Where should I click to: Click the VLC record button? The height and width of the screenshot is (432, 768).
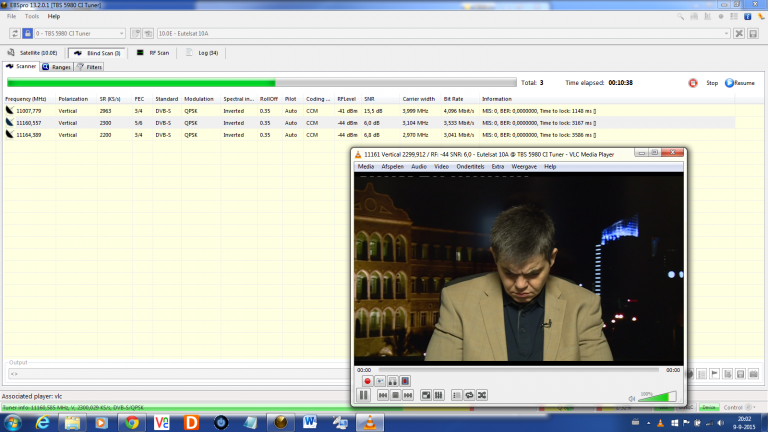pyautogui.click(x=367, y=381)
